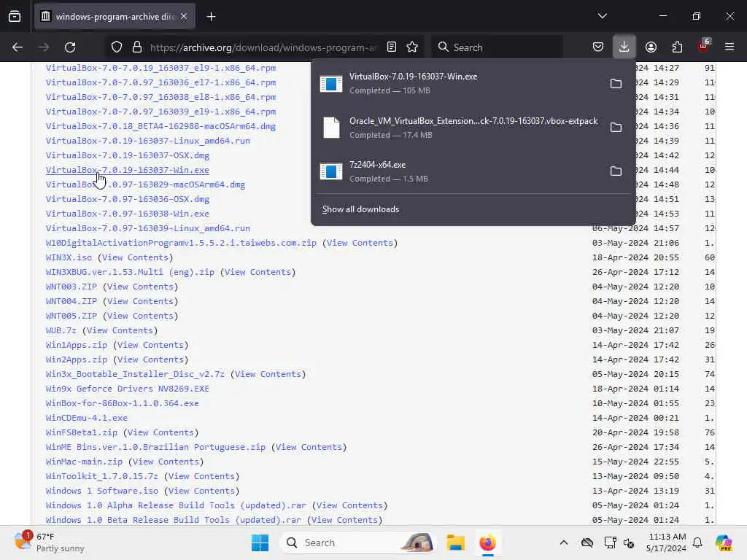Open WinBox-for-86Box-1.1.0.364.exe link
Image resolution: width=747 pixels, height=560 pixels.
(122, 403)
